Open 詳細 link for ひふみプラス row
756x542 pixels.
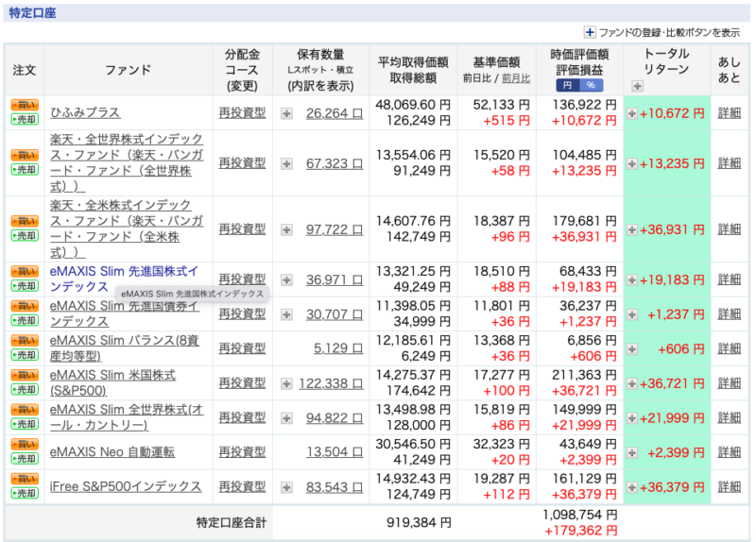[x=729, y=112]
